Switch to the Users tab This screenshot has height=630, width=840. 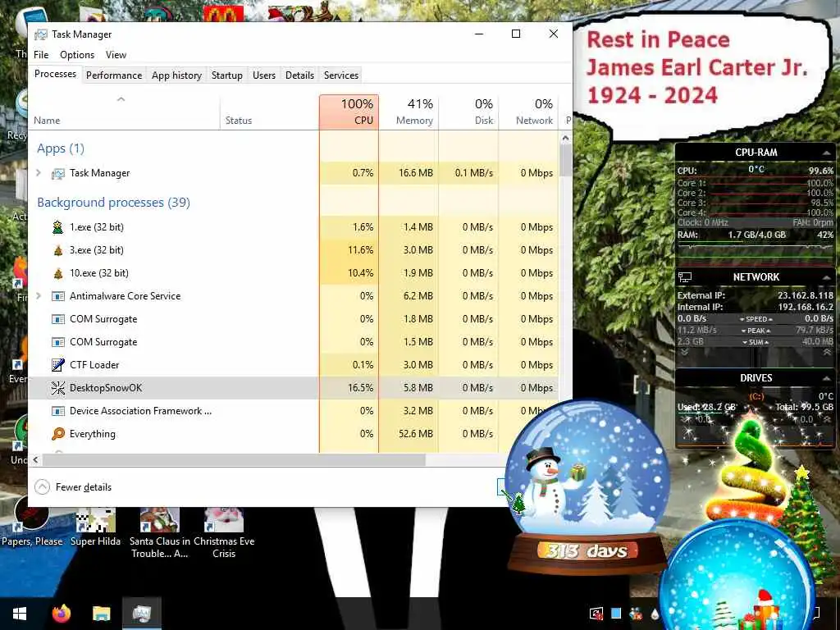pyautogui.click(x=264, y=75)
